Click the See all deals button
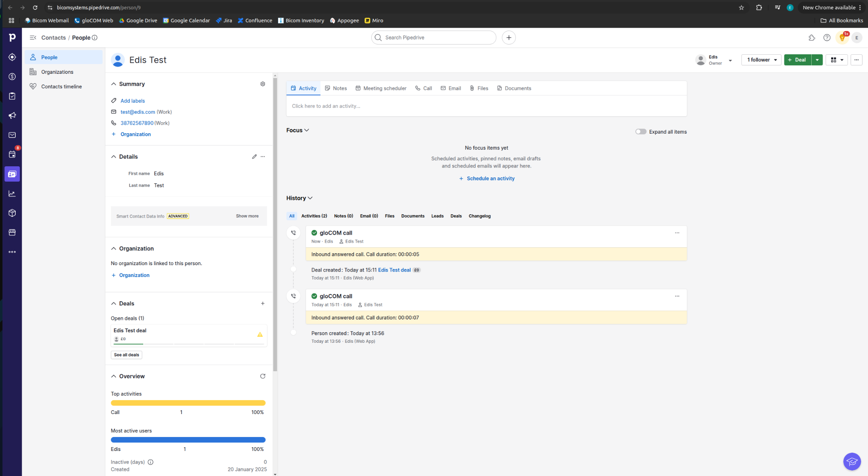The width and height of the screenshot is (868, 476). click(x=126, y=355)
